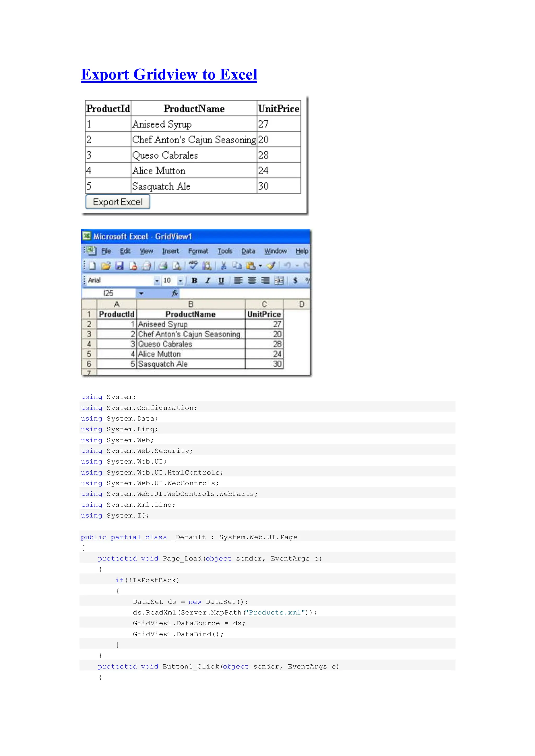Screen dimensions: 535x756
Task: Toggle Align Left in Excel formatting toolbar
Action: 238,281
